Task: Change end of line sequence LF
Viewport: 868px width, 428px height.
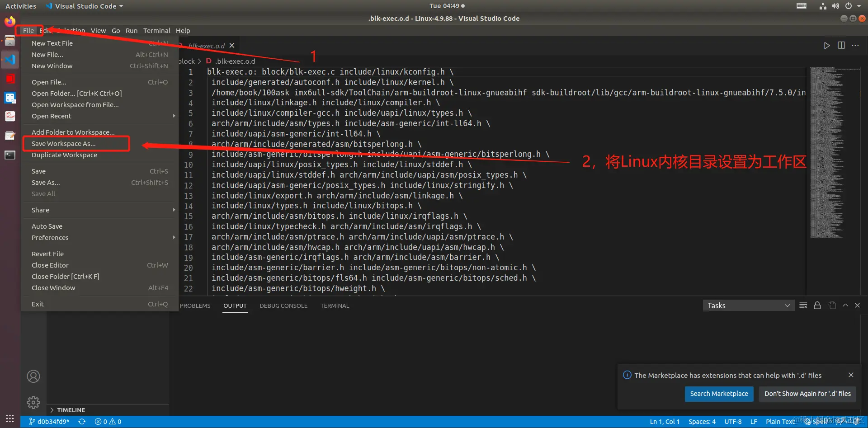Action: [x=754, y=422]
